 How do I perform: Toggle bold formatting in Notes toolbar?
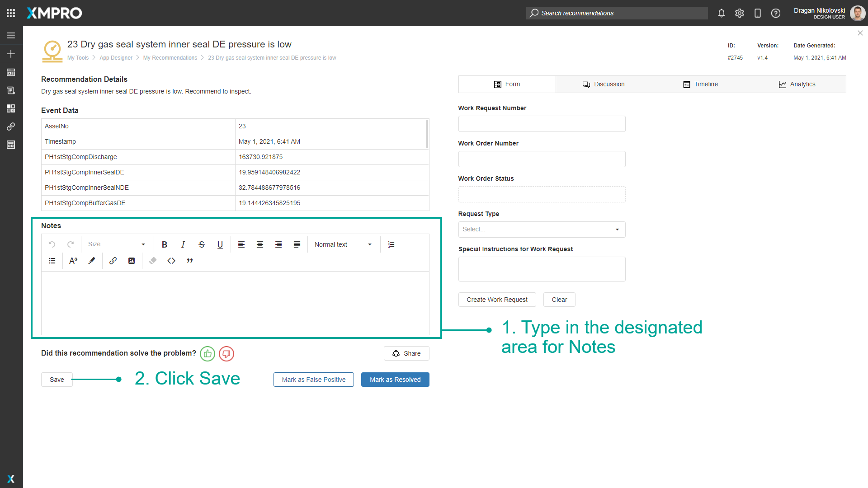pos(165,244)
